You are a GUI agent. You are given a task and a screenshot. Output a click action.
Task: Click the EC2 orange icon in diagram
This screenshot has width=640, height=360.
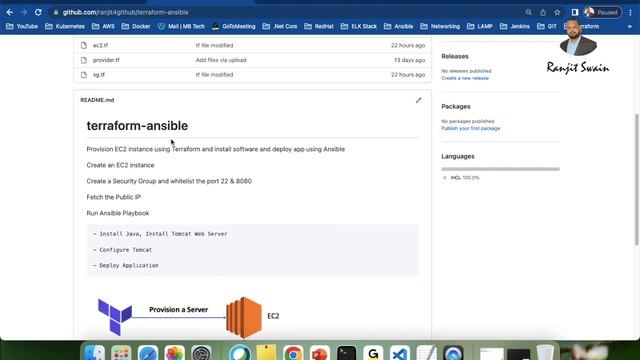point(244,317)
